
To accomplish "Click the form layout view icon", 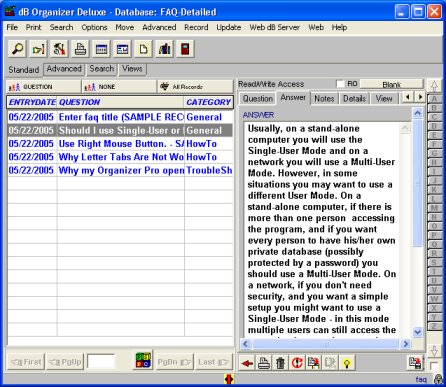I will [x=122, y=49].
